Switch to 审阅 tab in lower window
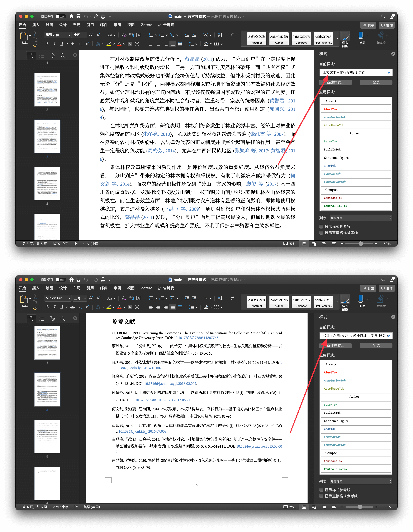 [x=117, y=288]
